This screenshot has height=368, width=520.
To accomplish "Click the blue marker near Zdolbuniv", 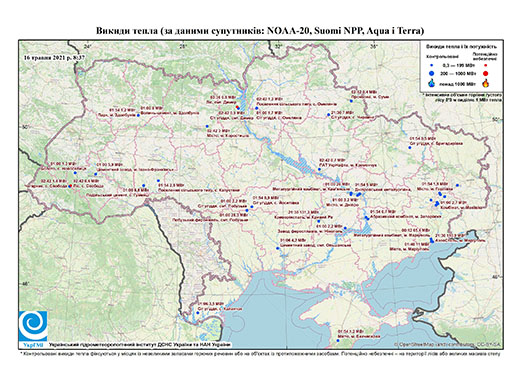I will pyautogui.click(x=138, y=115).
